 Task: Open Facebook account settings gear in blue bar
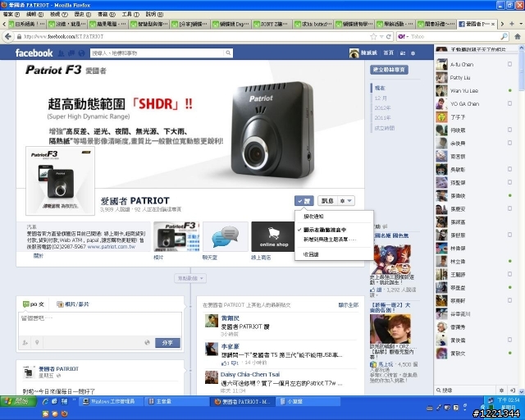413,53
